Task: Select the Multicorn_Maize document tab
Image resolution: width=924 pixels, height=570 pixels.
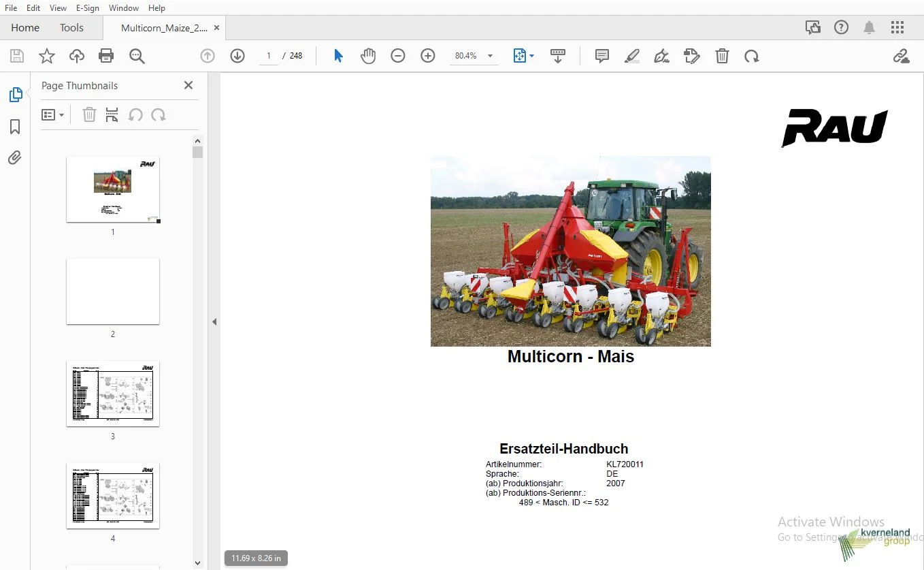Action: point(165,28)
